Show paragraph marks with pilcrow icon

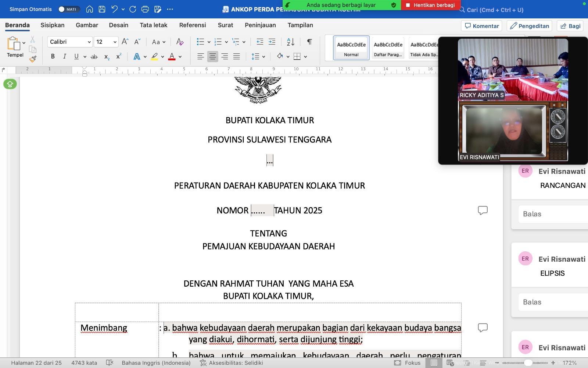[309, 42]
